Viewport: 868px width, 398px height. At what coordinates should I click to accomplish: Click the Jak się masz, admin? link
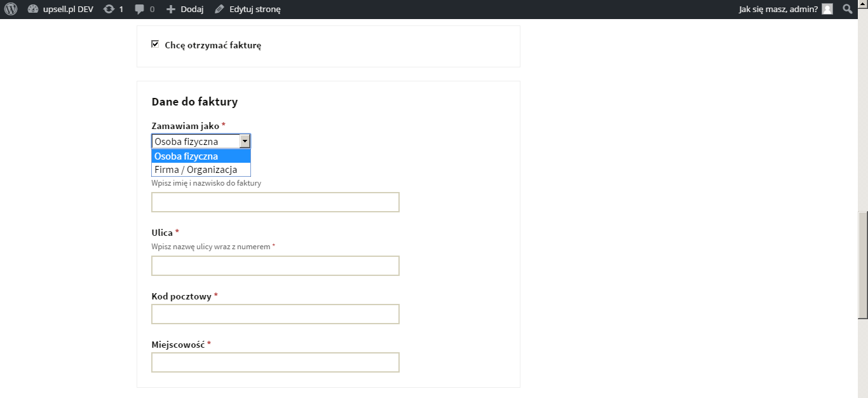click(778, 10)
